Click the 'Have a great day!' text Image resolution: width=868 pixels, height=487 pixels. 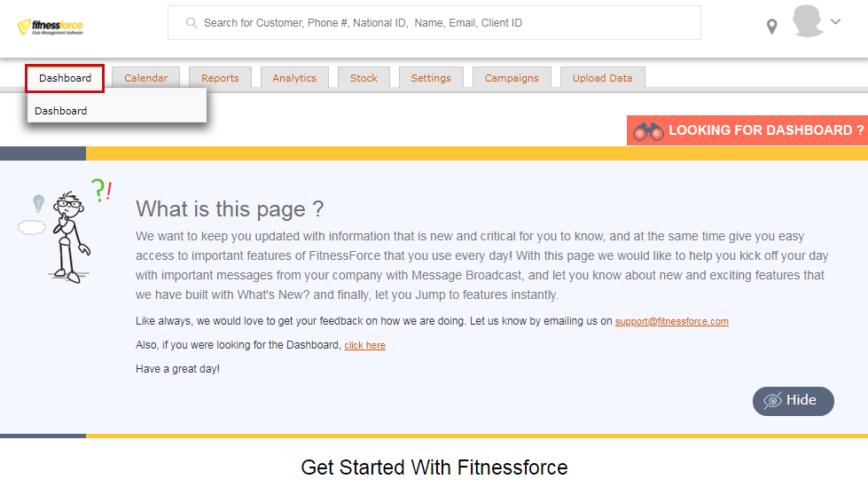click(177, 369)
